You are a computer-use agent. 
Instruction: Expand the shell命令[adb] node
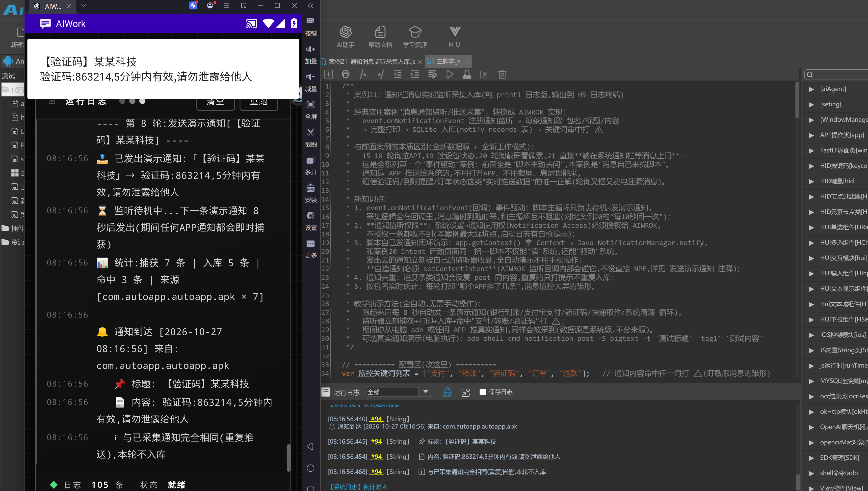point(811,473)
